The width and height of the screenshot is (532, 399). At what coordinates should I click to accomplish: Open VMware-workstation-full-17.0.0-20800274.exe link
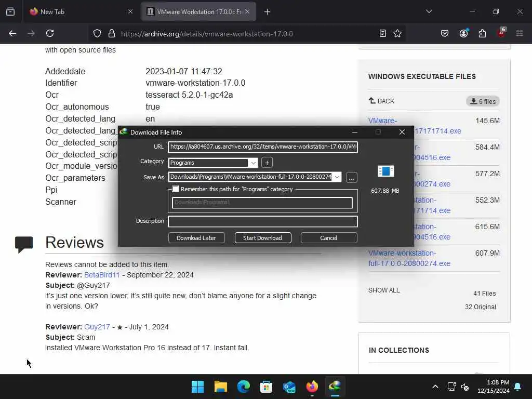pyautogui.click(x=409, y=258)
